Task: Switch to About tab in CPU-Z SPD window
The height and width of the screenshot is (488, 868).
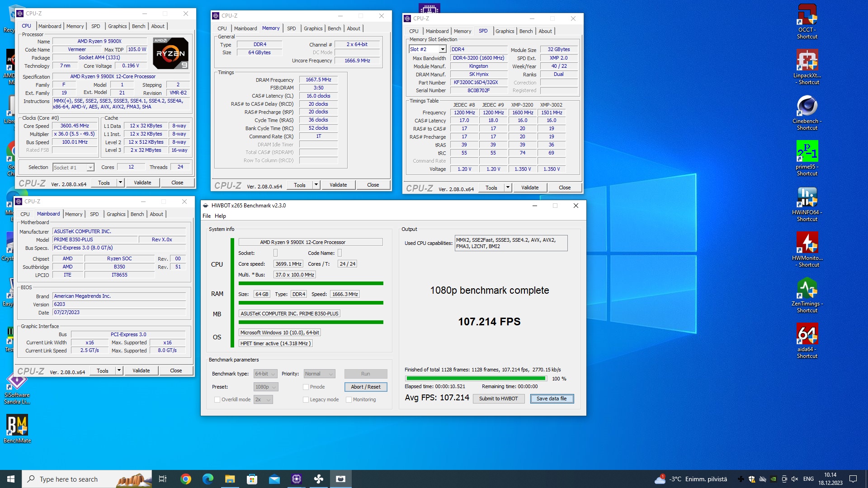Action: click(545, 31)
